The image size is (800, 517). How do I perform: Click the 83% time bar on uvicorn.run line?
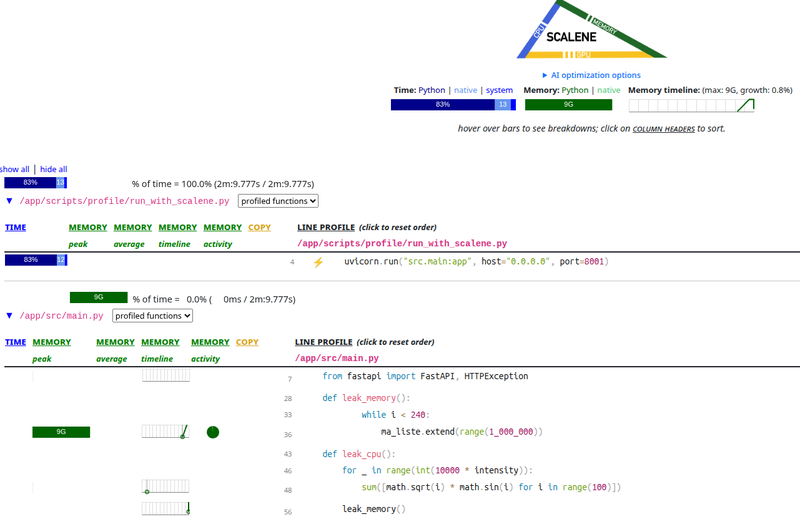click(36, 260)
